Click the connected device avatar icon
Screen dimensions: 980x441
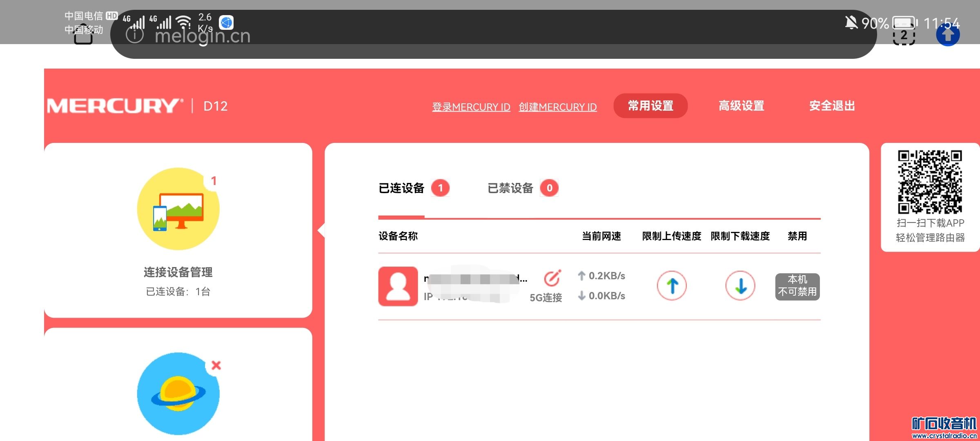(x=398, y=286)
